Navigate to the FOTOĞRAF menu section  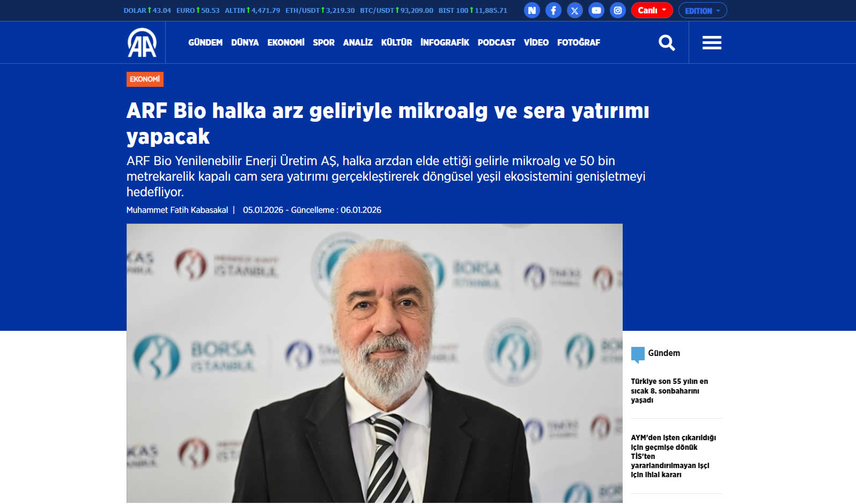pos(578,42)
